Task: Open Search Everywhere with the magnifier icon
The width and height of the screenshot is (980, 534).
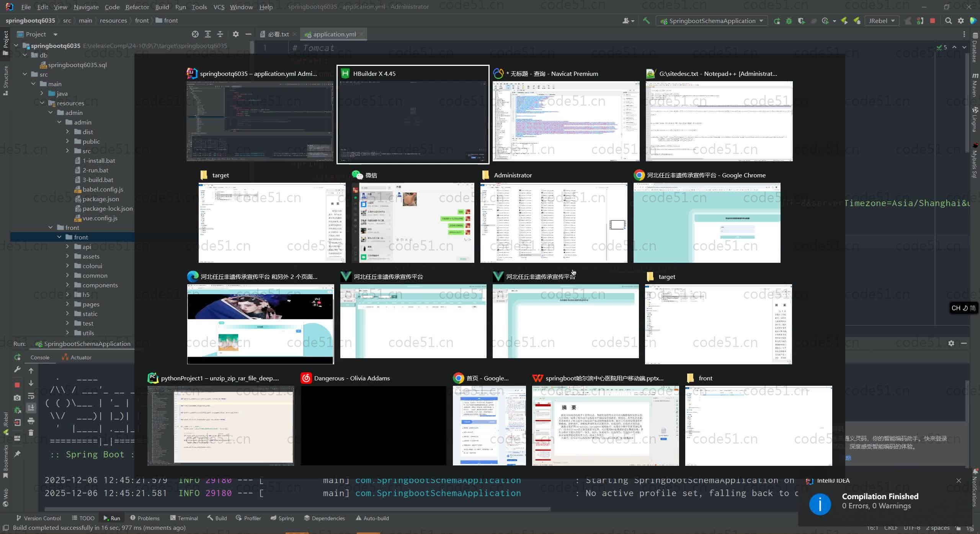Action: 948,21
